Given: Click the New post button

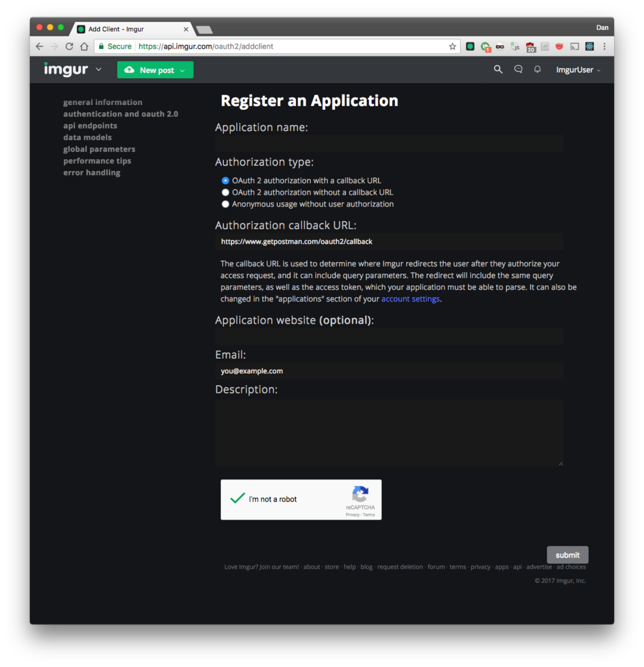Looking at the screenshot, I should tap(155, 70).
